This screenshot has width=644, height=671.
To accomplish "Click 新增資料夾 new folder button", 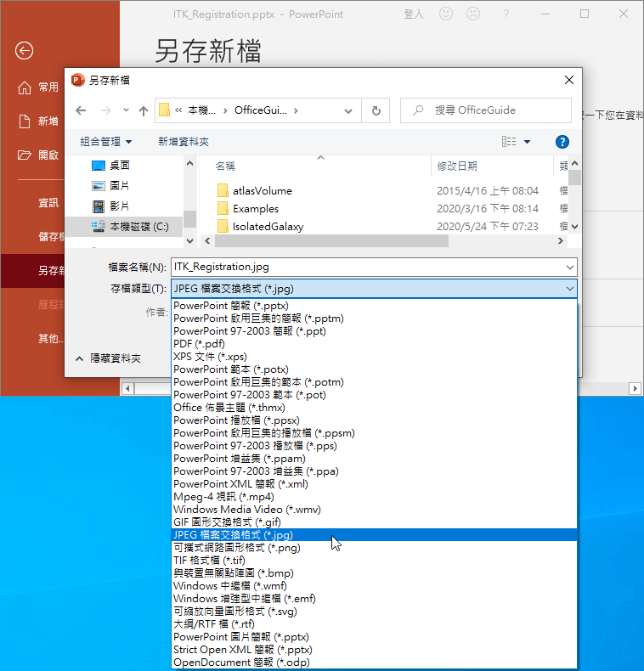I will coord(184,142).
